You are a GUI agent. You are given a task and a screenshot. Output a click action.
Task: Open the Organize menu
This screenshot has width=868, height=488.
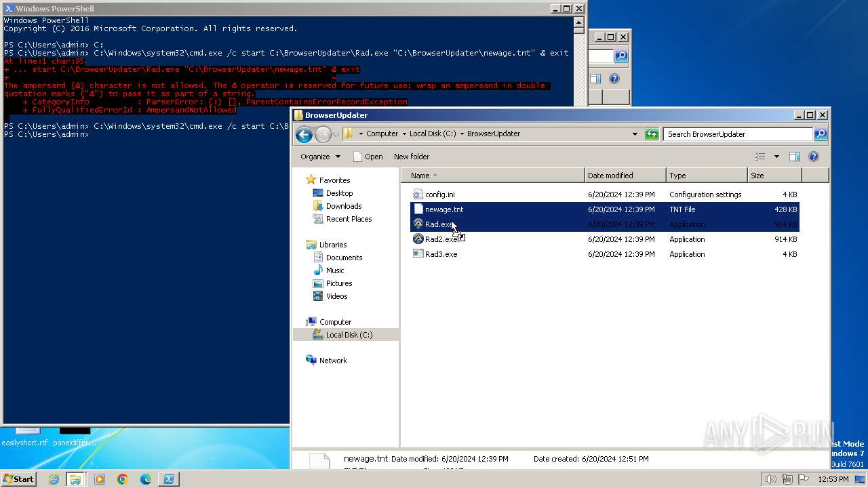point(321,157)
